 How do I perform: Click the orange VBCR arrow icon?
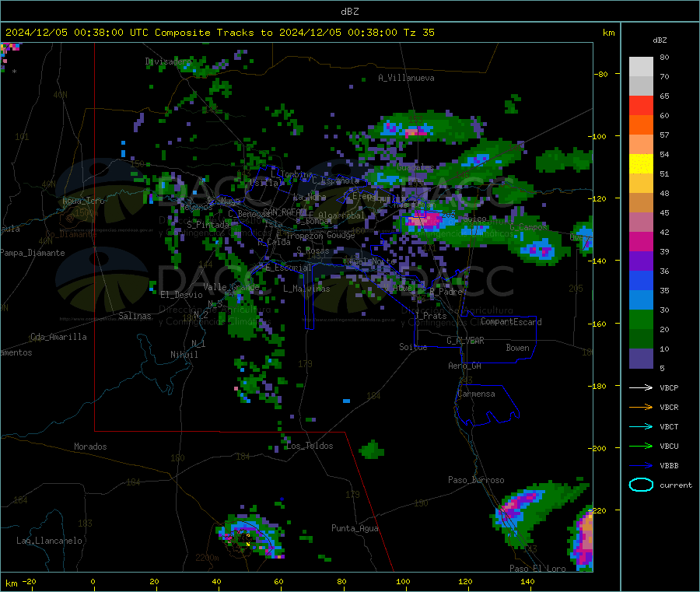coord(641,407)
